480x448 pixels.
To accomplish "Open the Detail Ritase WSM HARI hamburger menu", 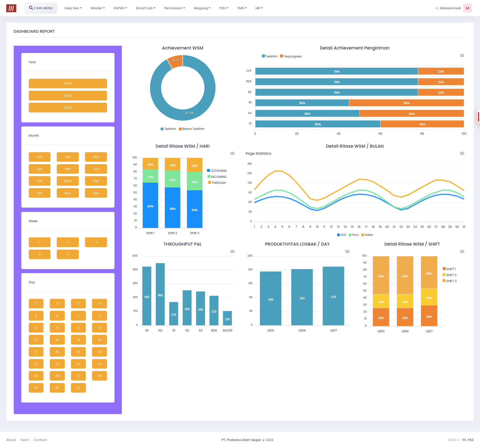I will pos(232,153).
